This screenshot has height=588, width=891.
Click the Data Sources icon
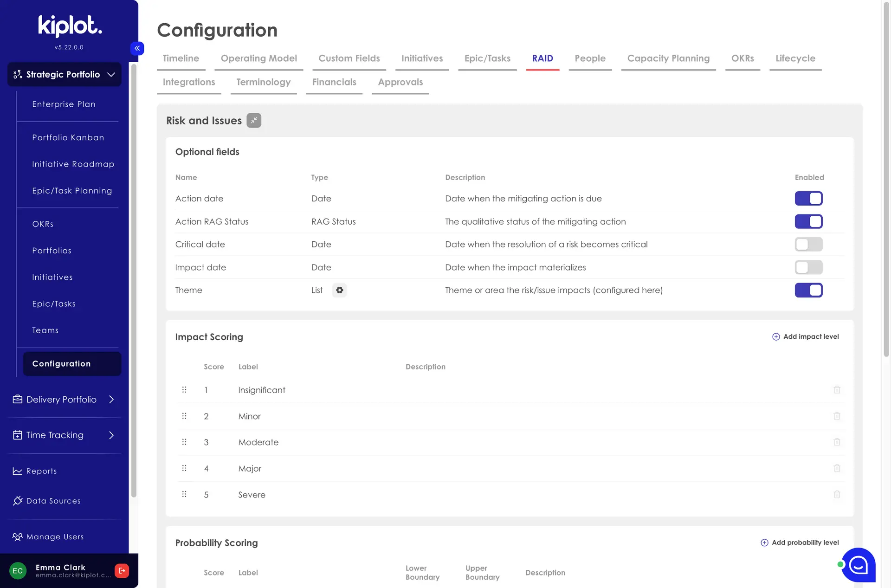[x=18, y=501]
